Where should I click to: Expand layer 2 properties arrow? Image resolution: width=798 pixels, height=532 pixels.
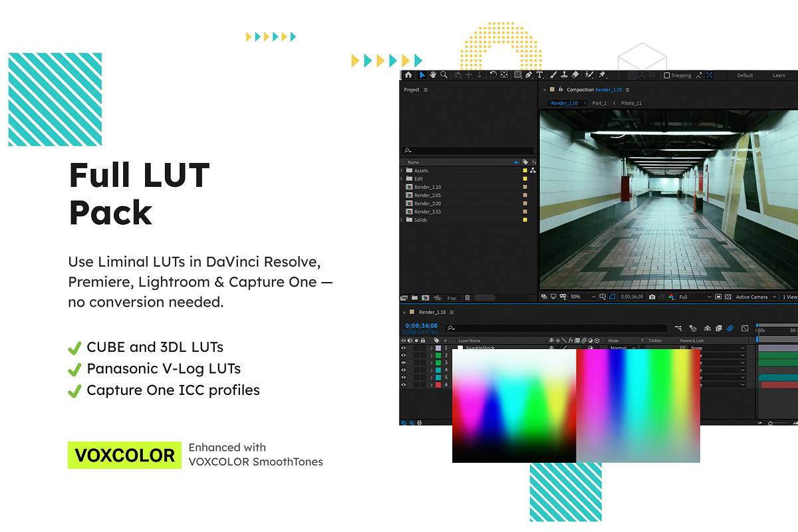(x=432, y=356)
